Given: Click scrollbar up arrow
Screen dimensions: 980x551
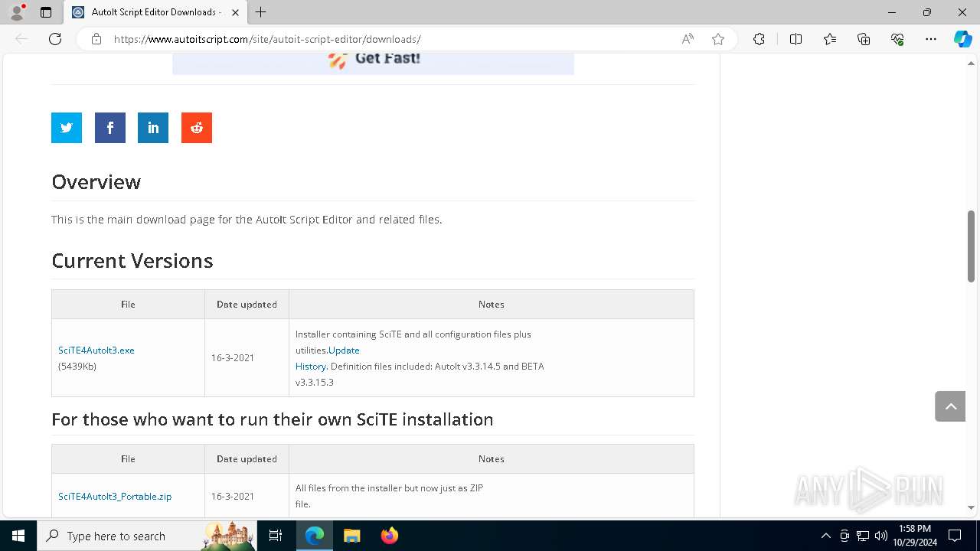Looking at the screenshot, I should pos(972,63).
